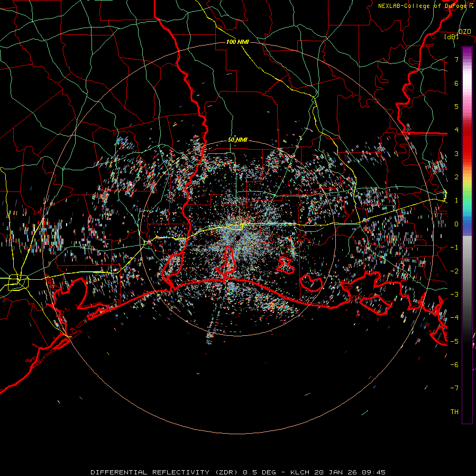Click the NEXLAB-College of DuPage watermark text

426,6
